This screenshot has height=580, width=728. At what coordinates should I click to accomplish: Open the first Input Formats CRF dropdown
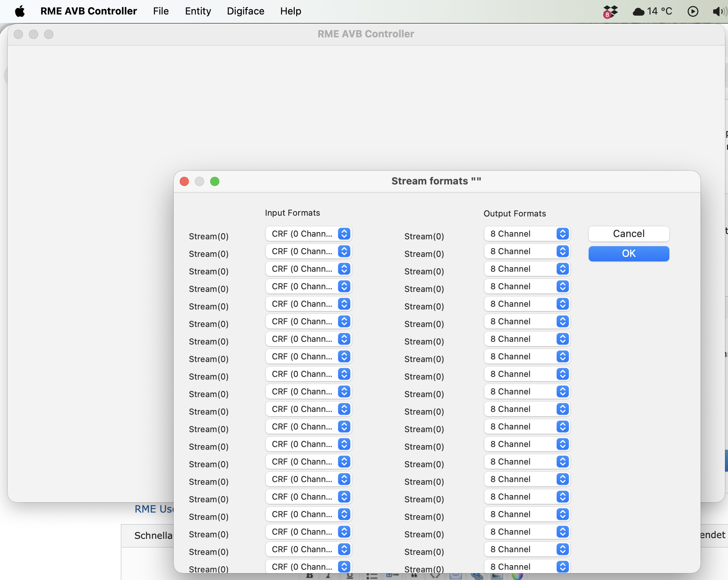pos(308,234)
